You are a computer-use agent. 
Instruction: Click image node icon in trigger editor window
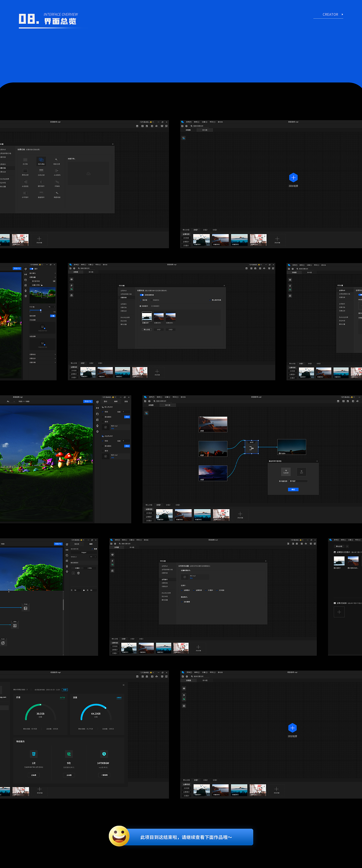pos(25,608)
